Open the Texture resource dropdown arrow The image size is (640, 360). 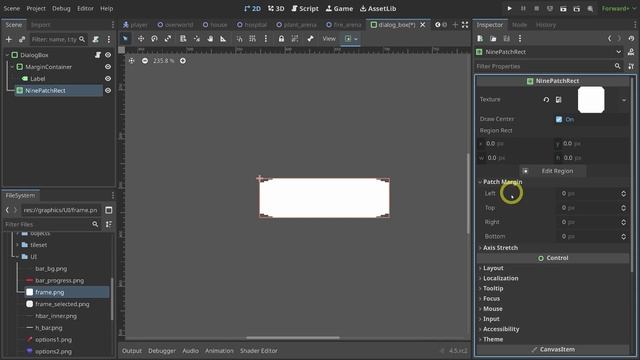pyautogui.click(x=624, y=100)
